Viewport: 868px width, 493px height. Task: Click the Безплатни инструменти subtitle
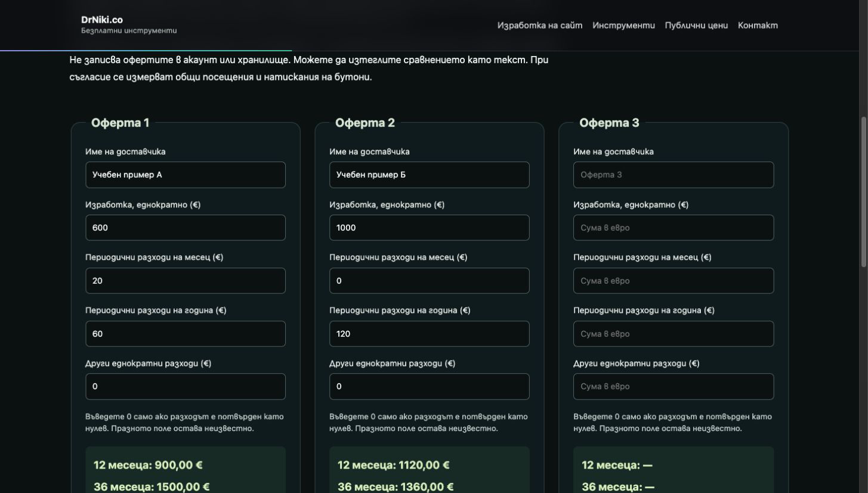pyautogui.click(x=129, y=30)
